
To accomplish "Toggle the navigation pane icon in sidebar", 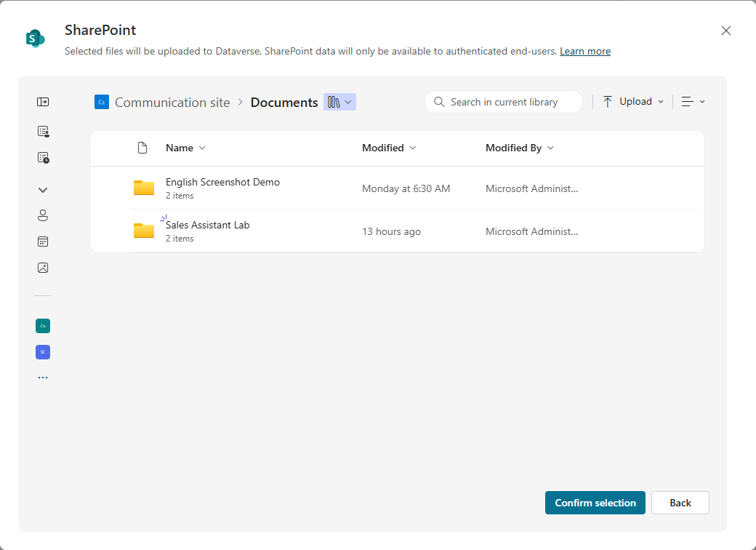I will click(x=43, y=102).
